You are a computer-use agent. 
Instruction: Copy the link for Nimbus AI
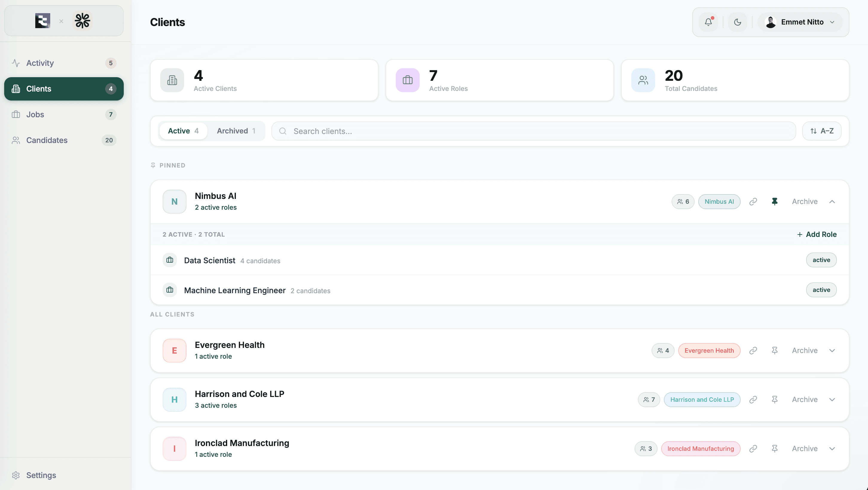coord(753,201)
